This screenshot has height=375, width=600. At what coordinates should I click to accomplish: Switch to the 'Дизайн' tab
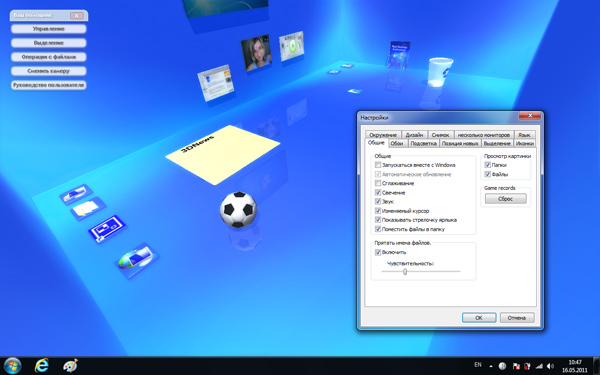click(414, 135)
